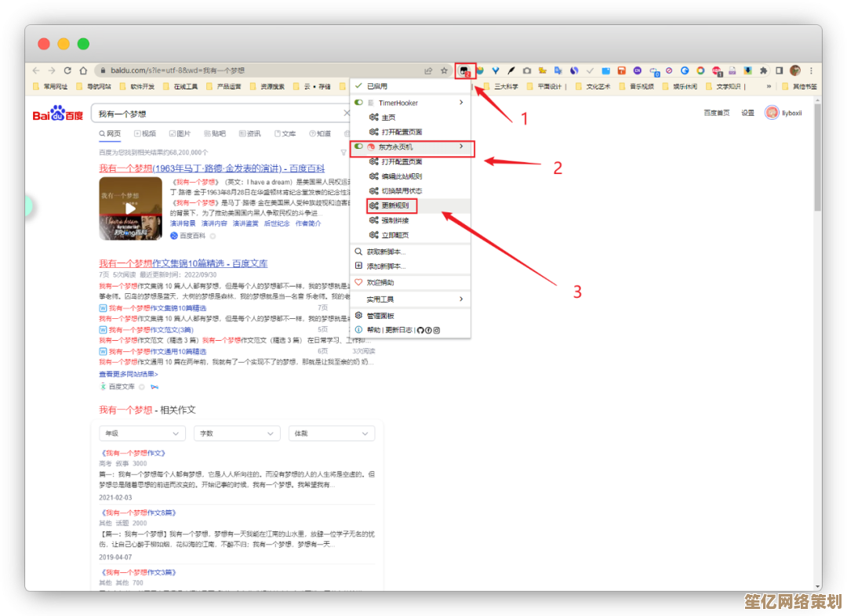Play the 我有一个梦想 video thumbnail

click(130, 208)
